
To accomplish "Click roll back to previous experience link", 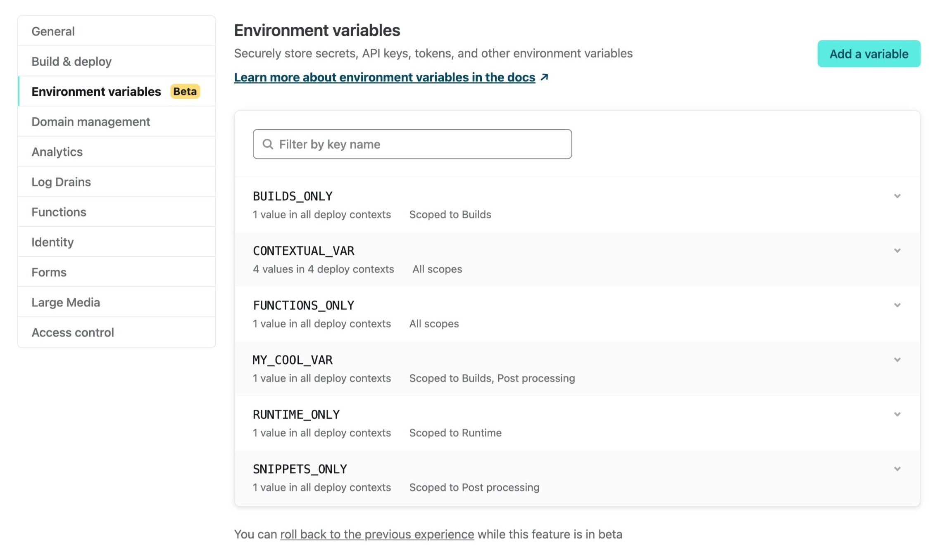I will click(377, 534).
